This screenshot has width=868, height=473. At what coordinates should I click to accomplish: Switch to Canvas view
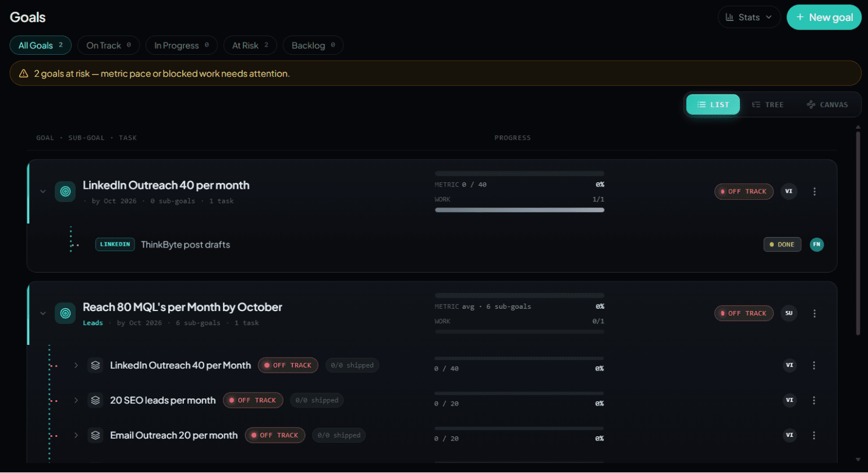tap(827, 105)
